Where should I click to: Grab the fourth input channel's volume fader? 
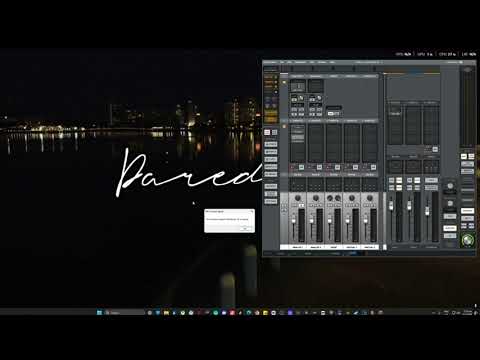click(x=348, y=221)
